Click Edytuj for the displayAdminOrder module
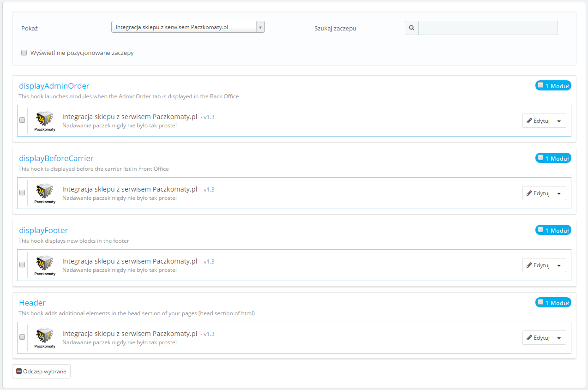This screenshot has width=588, height=390. pyautogui.click(x=538, y=121)
